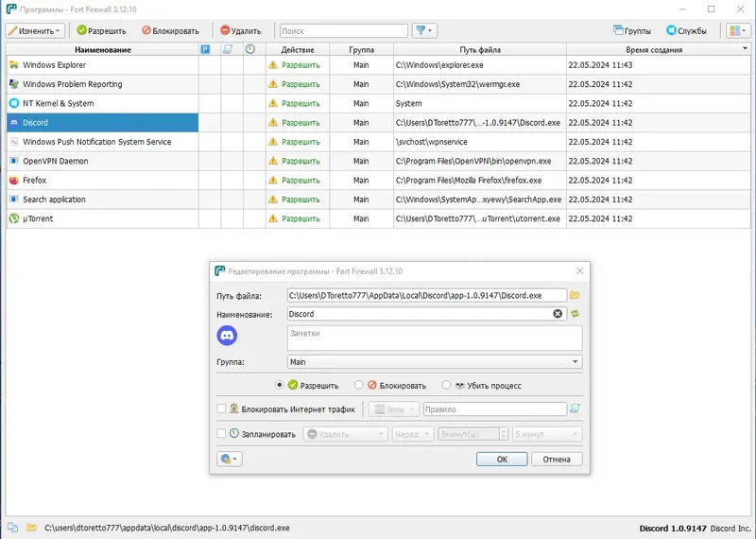Click Удалить toolbar button
Screen dimensions: 756x539
(240, 31)
